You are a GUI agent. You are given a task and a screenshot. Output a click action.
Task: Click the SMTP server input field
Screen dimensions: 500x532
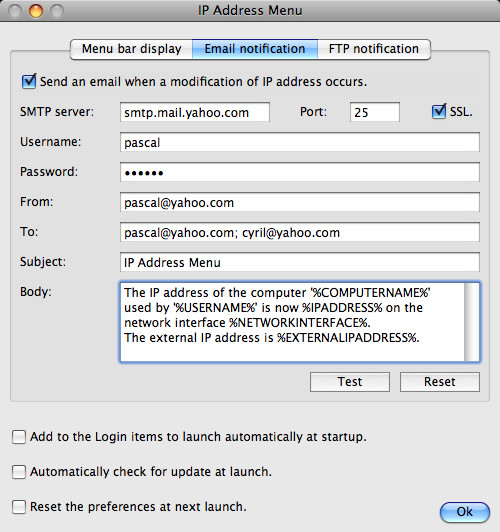(x=195, y=112)
